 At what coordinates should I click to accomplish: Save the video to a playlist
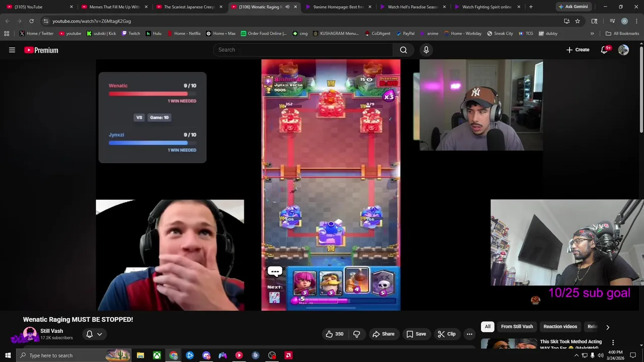[x=416, y=334]
